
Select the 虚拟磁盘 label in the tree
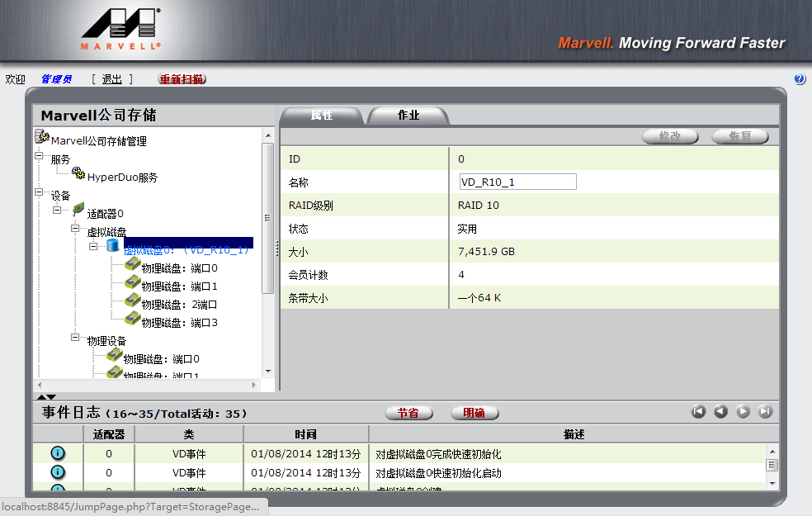106,232
